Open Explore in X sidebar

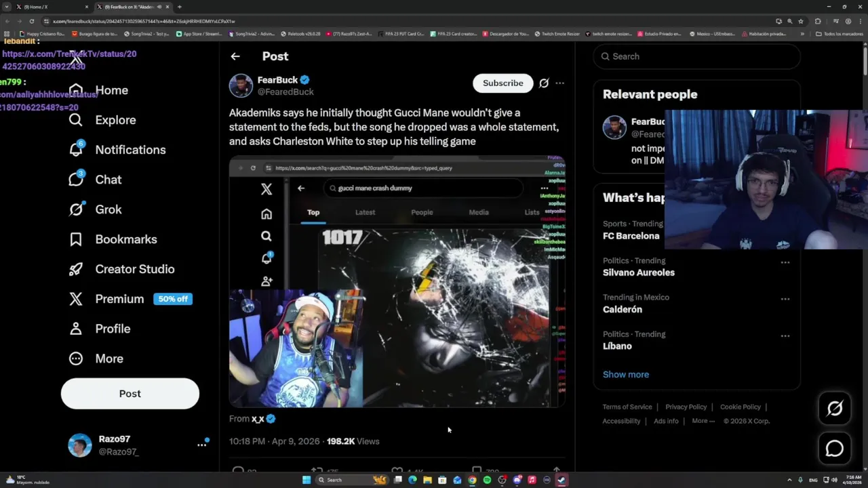[102, 120]
